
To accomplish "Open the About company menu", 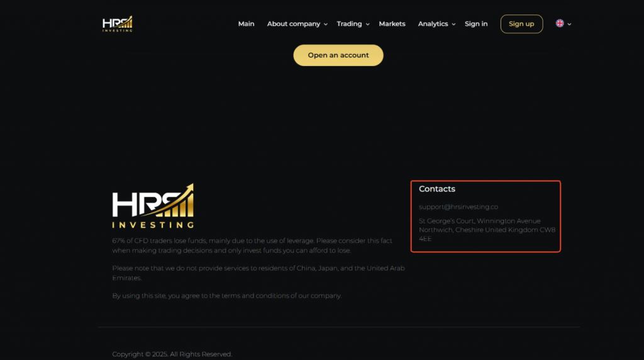I will pos(294,24).
